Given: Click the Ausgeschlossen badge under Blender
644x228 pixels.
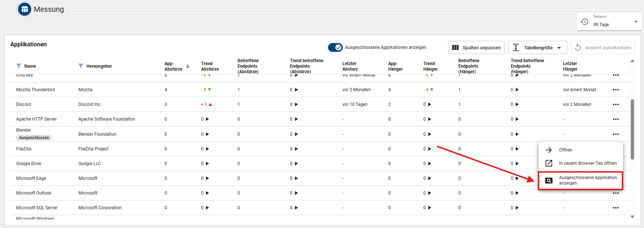Looking at the screenshot, I should [x=34, y=138].
